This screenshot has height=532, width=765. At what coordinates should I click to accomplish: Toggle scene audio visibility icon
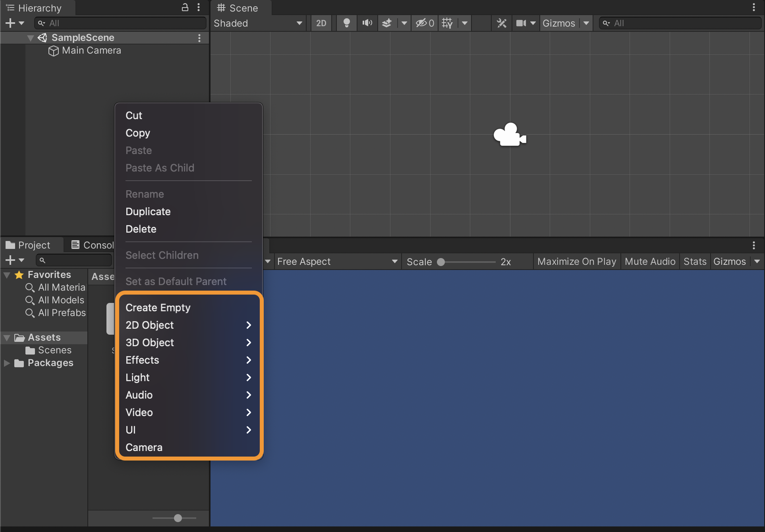point(367,23)
